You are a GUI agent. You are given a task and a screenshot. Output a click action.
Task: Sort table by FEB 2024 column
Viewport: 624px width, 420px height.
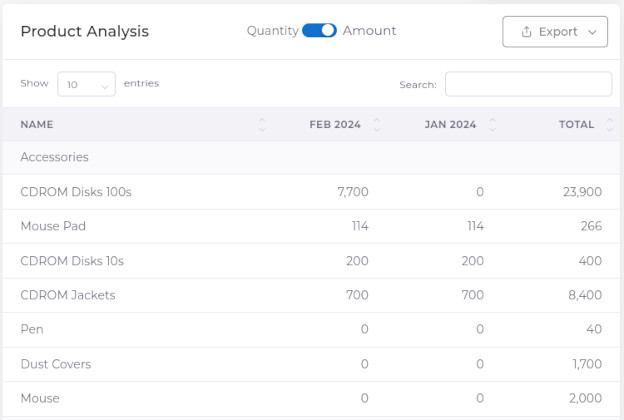coord(377,125)
